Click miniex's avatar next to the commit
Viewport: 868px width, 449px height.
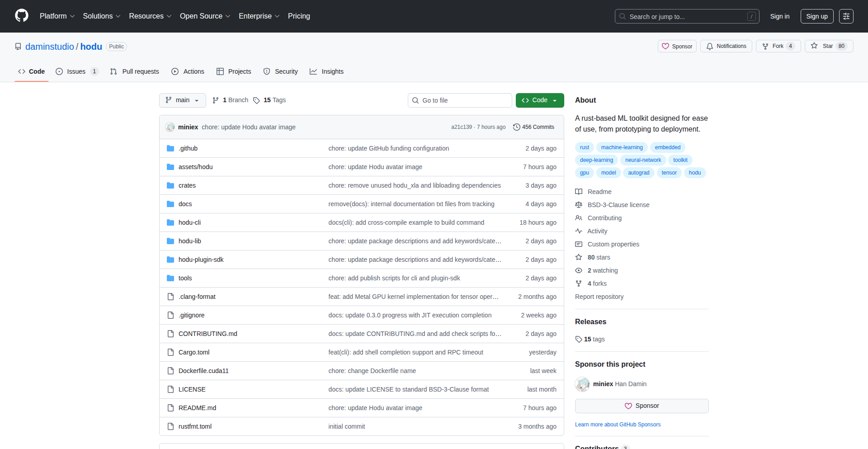(x=170, y=127)
